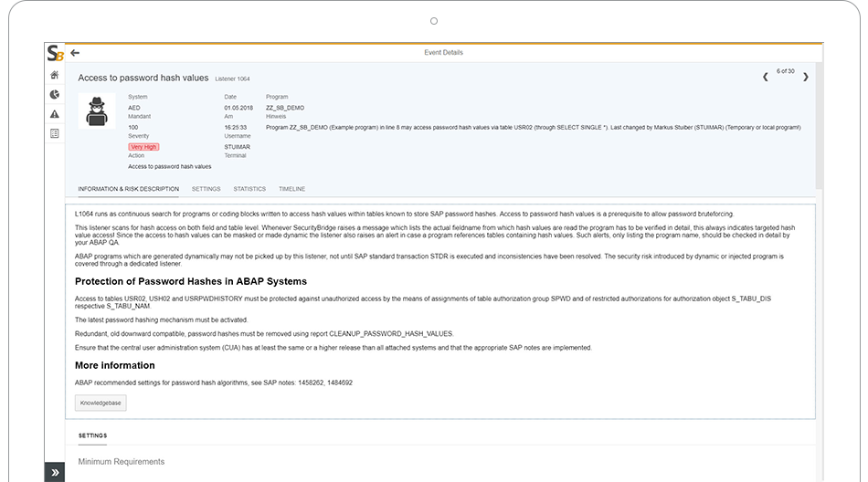Click 'Minimum Requirements' heading

click(x=122, y=462)
